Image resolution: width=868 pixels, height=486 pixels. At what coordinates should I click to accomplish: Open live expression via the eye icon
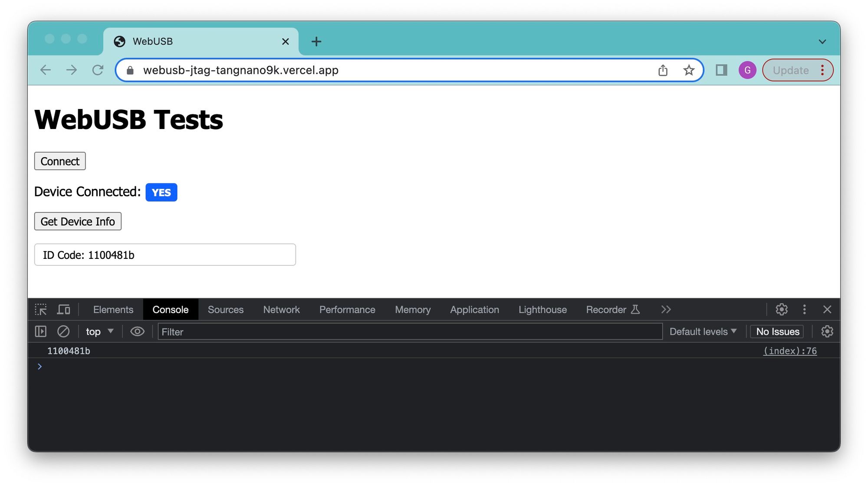[137, 332]
